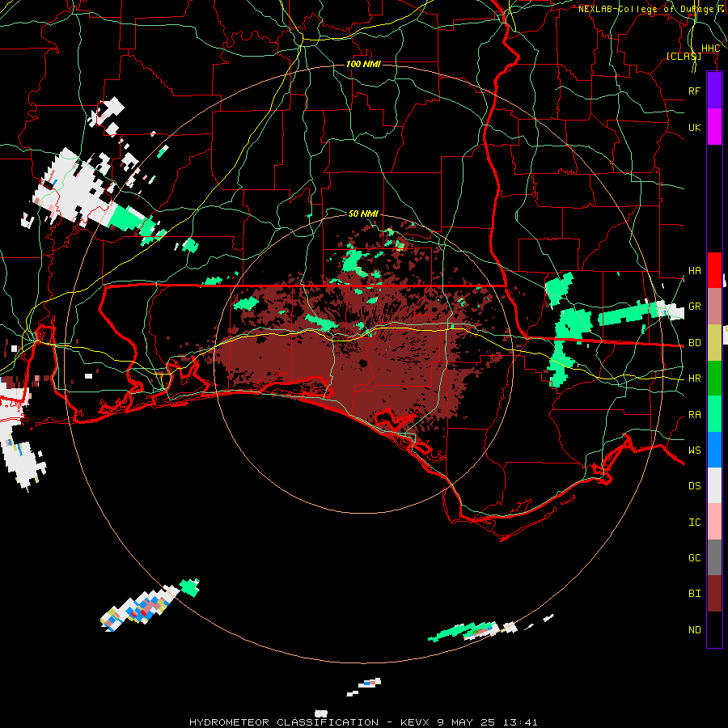Image resolution: width=728 pixels, height=728 pixels.
Task: Click the 'GC' legend label
Action: tap(694, 558)
